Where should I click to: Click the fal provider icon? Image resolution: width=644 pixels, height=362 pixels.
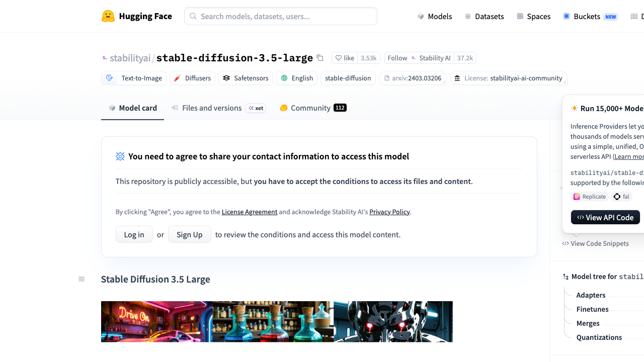(x=617, y=197)
